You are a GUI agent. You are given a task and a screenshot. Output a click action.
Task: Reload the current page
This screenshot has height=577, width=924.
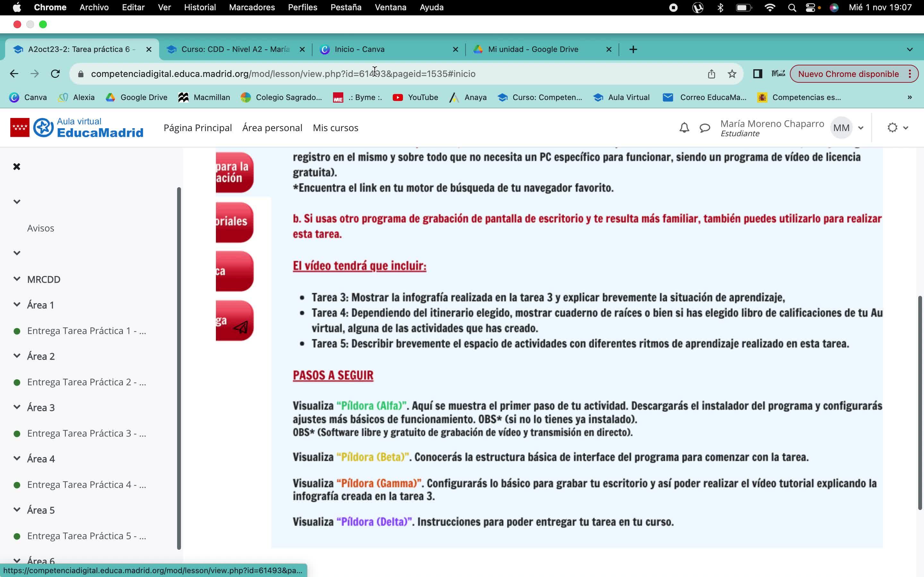pyautogui.click(x=56, y=74)
